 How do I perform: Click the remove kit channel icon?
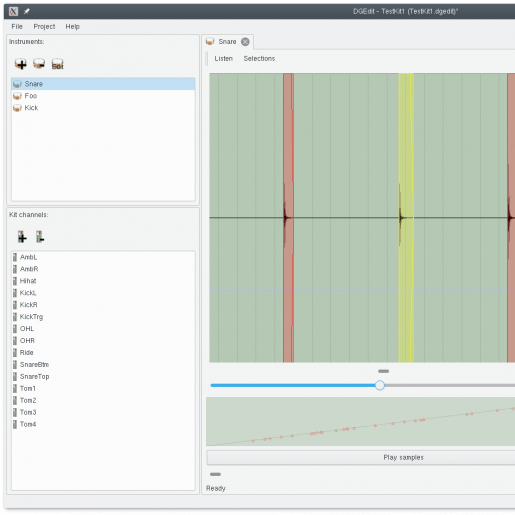[40, 237]
